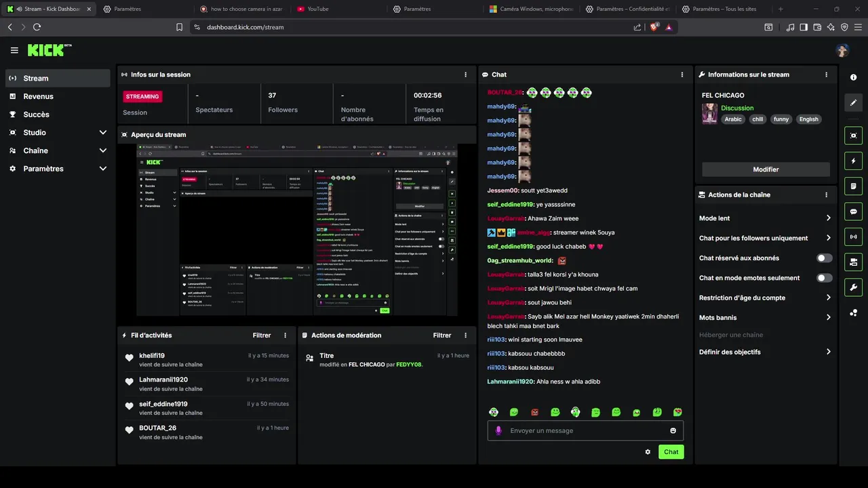Click the lightning bolt icon in the right rail
The width and height of the screenshot is (868, 488).
[x=853, y=161]
